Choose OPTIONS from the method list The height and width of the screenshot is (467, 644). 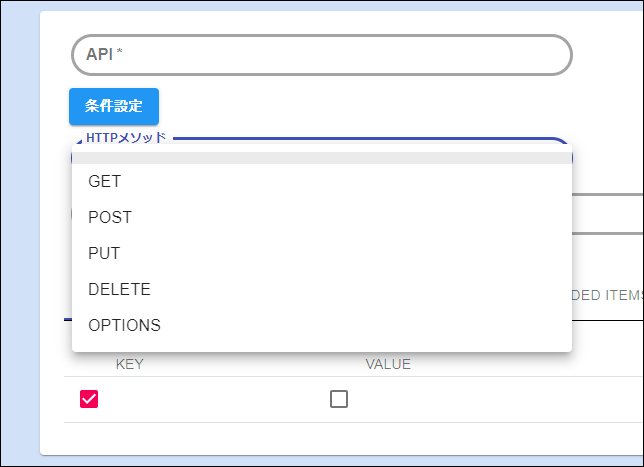(124, 325)
